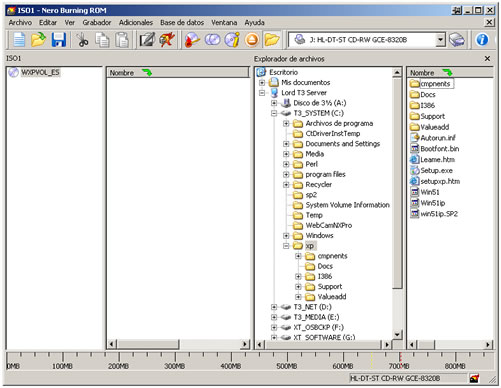Expand the I386 subfolder in tree
The image size is (501, 388).
click(298, 276)
